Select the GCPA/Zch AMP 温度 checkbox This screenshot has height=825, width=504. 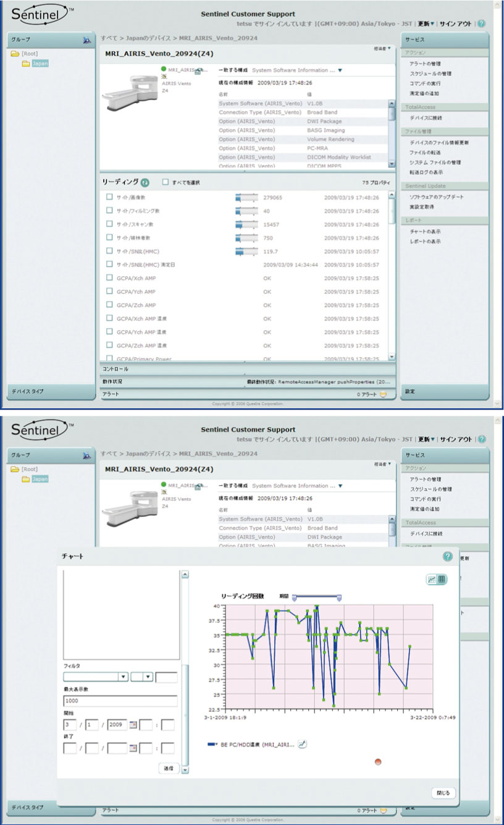tap(109, 345)
